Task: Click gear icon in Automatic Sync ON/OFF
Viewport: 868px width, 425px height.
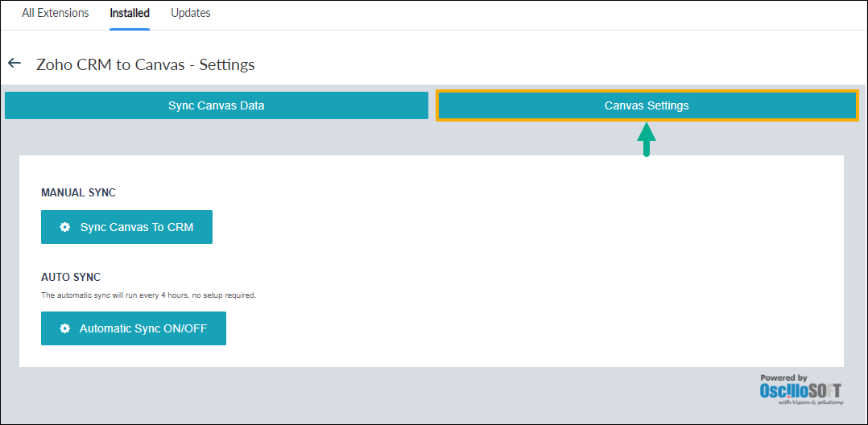Action: point(64,328)
